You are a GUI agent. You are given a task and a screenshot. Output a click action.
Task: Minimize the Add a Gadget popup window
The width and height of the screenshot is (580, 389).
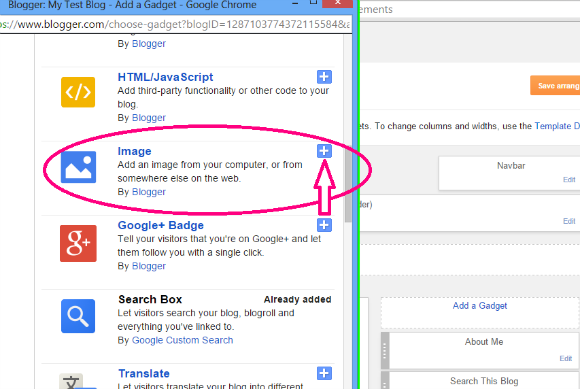coord(295,3)
